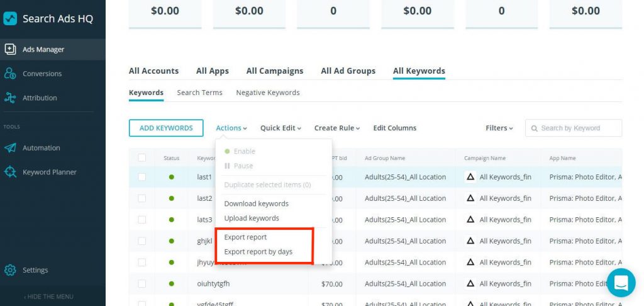Click campaign triangle icon in last1 row
This screenshot has height=306, width=644.
pyautogui.click(x=470, y=177)
